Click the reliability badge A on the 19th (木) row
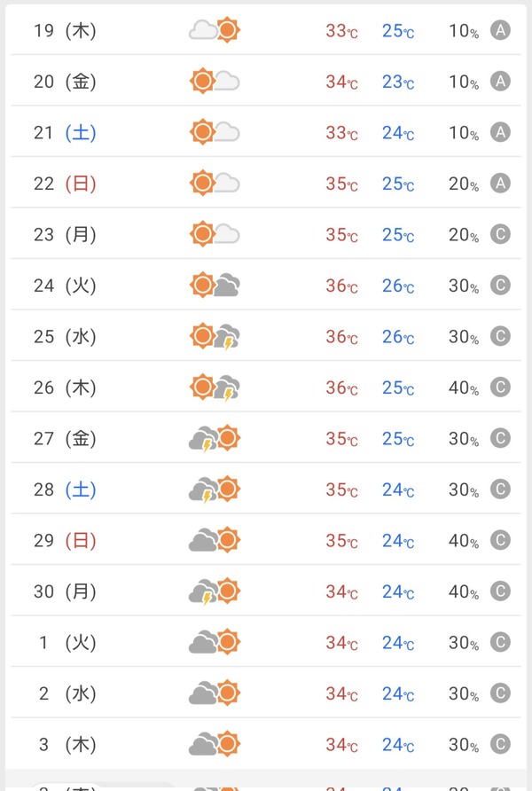This screenshot has height=791, width=532. pyautogui.click(x=500, y=30)
